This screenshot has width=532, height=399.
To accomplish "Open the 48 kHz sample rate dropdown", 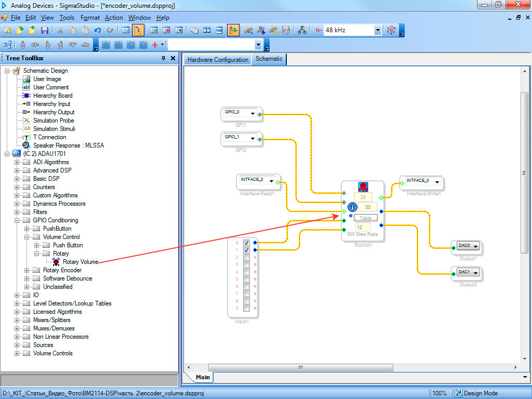I will [378, 30].
